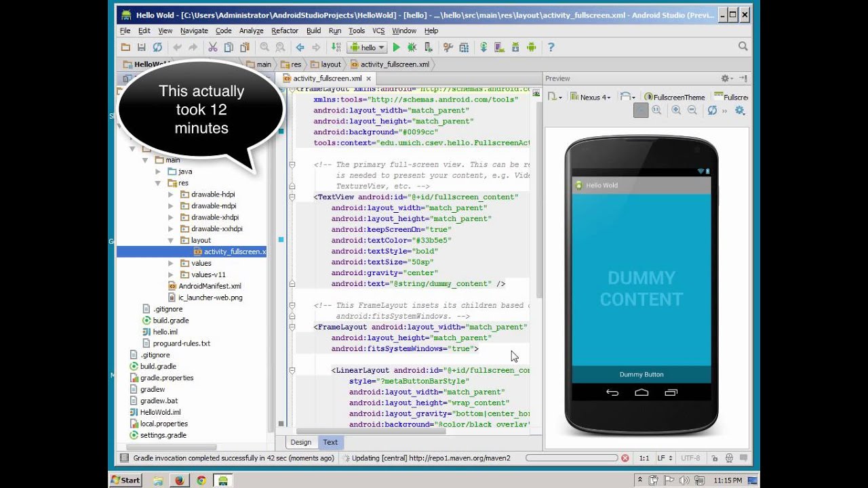Expand the values folder arrow

pos(171,263)
